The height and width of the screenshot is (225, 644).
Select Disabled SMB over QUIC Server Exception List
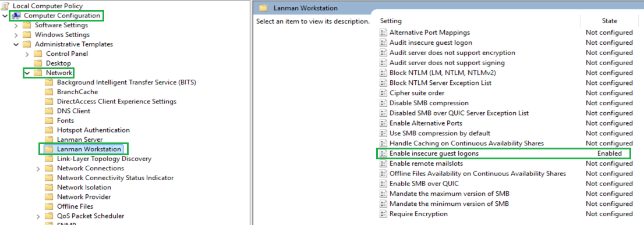click(x=459, y=113)
